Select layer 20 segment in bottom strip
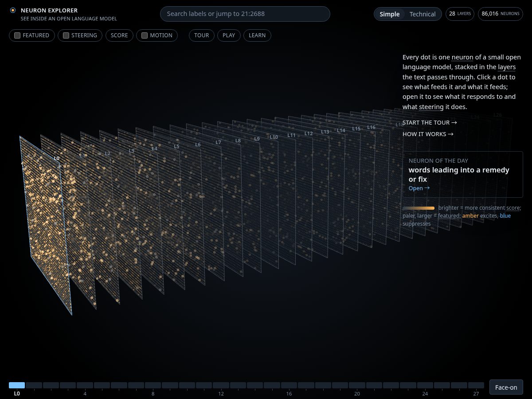 click(x=357, y=385)
